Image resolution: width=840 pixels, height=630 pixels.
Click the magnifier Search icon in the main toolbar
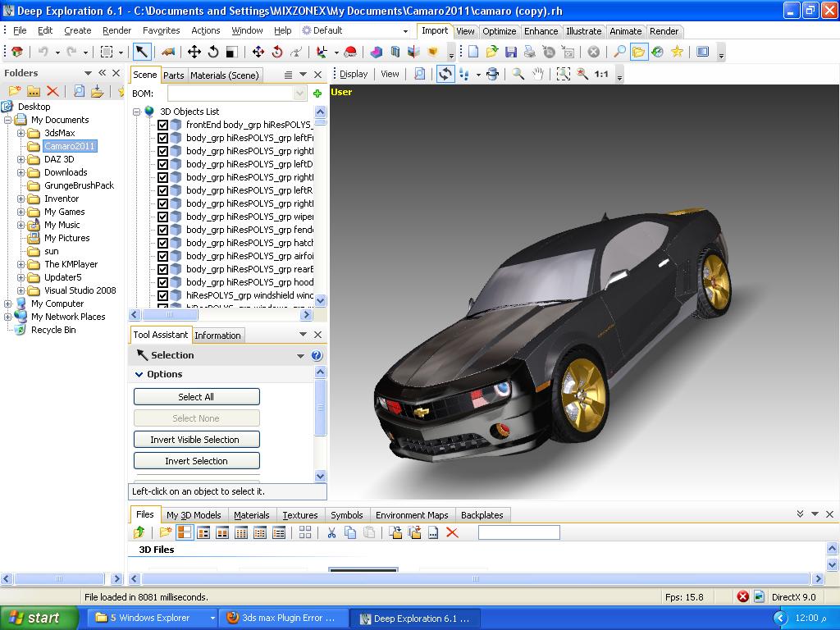620,52
